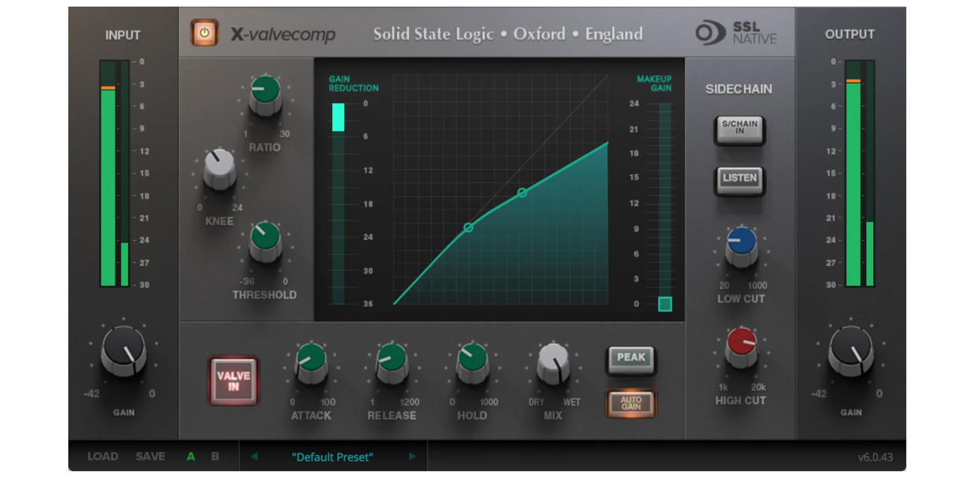Click Load in the bottom bar
Image resolution: width=980 pixels, height=477 pixels.
(103, 457)
